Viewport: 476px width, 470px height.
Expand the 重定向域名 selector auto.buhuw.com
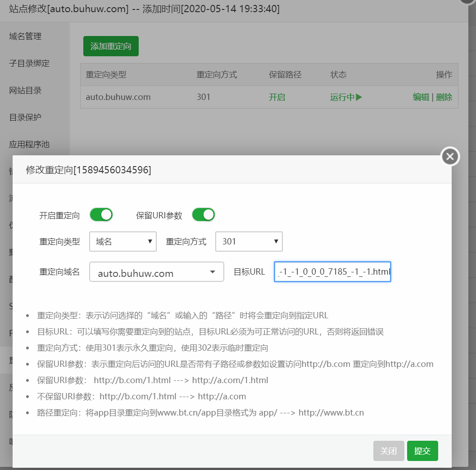pos(157,272)
